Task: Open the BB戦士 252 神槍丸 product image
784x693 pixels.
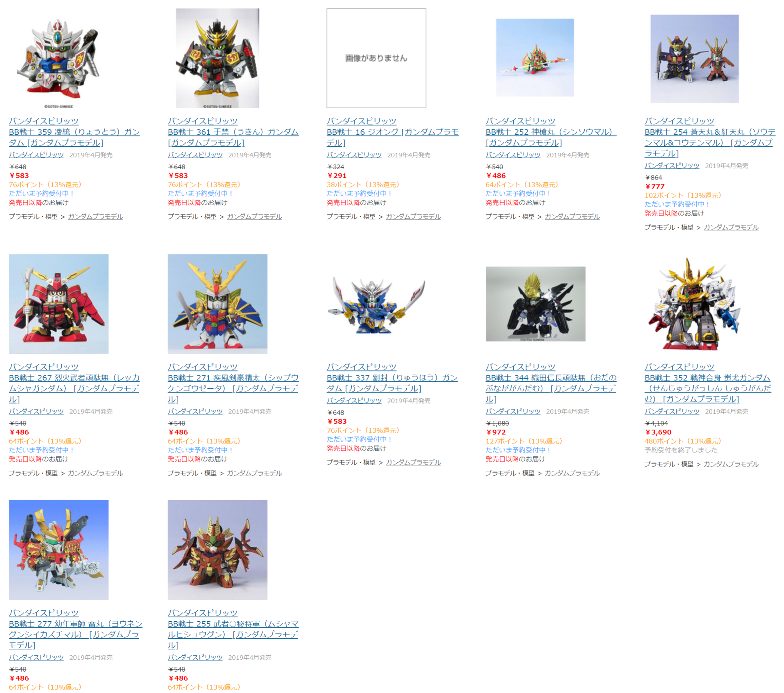Action: [x=535, y=57]
